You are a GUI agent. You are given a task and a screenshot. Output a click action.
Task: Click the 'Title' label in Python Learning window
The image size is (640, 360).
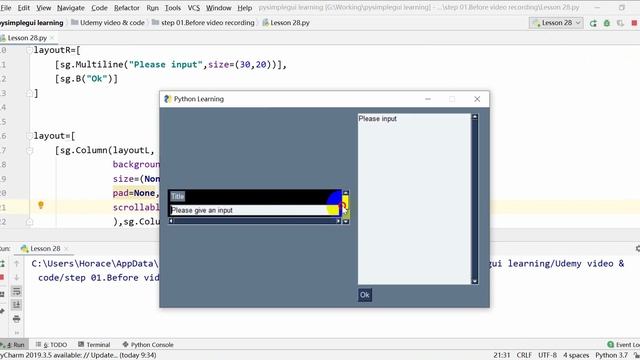tap(178, 197)
